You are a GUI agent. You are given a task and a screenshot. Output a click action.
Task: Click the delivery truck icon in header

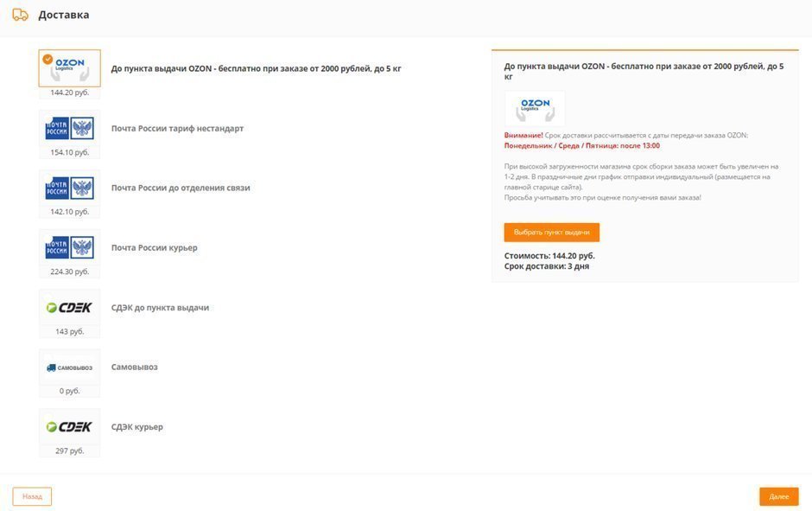(20, 15)
